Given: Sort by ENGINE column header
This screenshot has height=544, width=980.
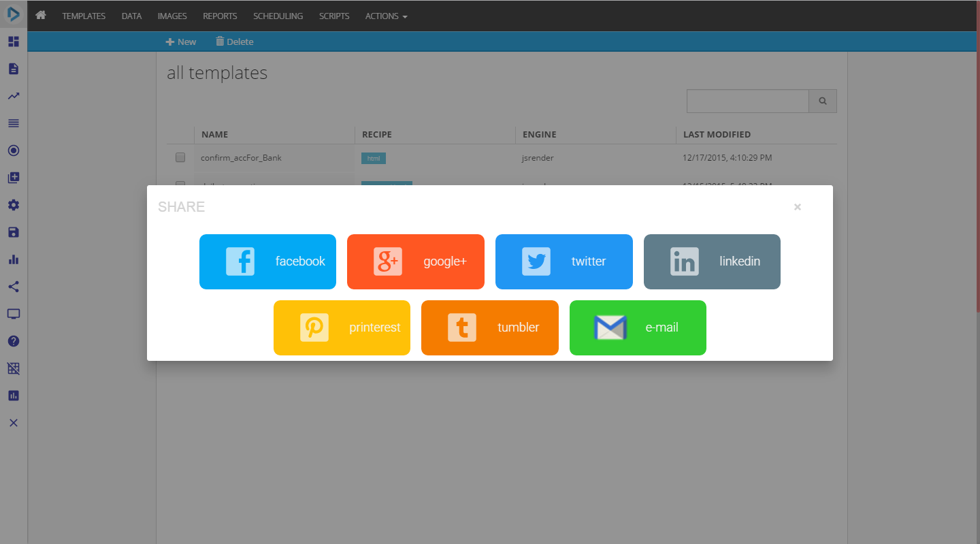Looking at the screenshot, I should pyautogui.click(x=540, y=135).
